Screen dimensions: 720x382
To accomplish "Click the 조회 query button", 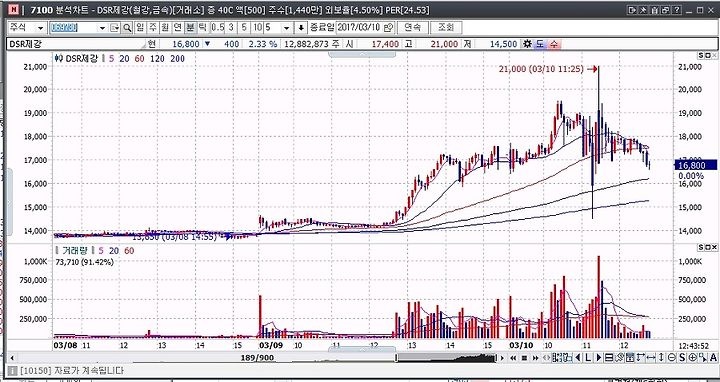I will [446, 28].
